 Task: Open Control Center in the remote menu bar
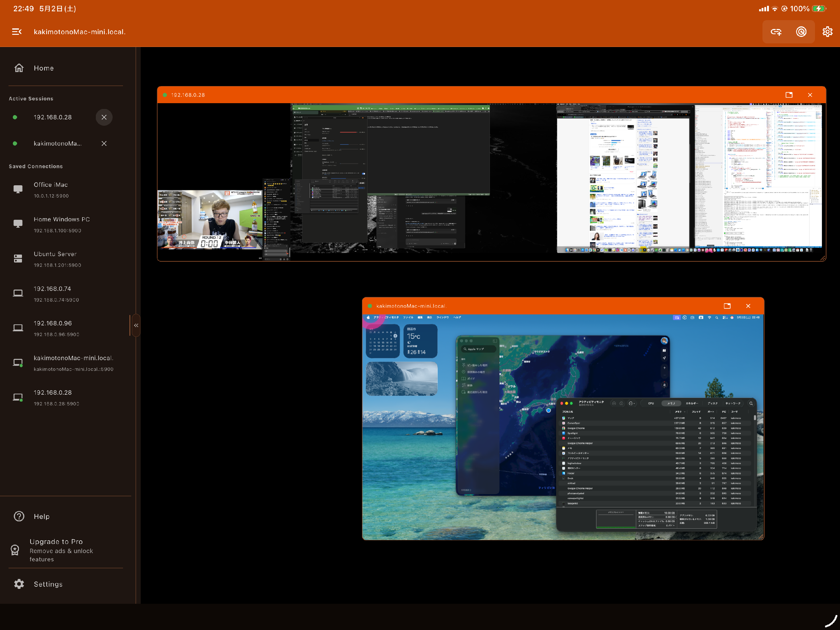(725, 317)
